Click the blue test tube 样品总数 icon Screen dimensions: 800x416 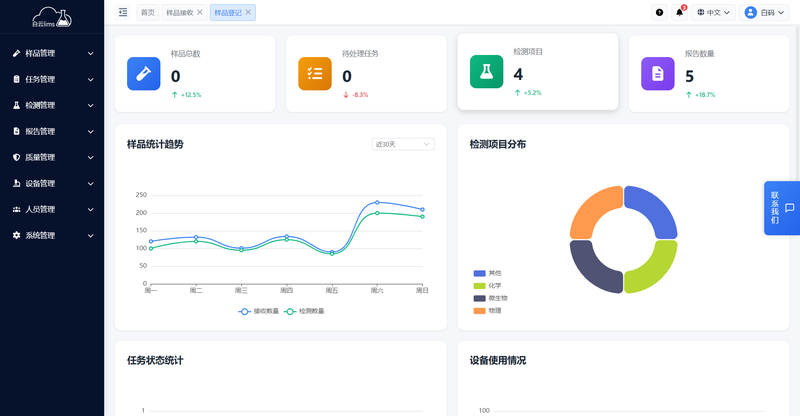pos(144,73)
